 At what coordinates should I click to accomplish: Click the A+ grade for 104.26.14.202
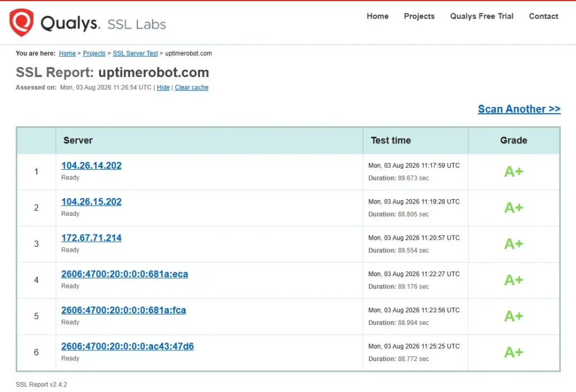(x=514, y=172)
